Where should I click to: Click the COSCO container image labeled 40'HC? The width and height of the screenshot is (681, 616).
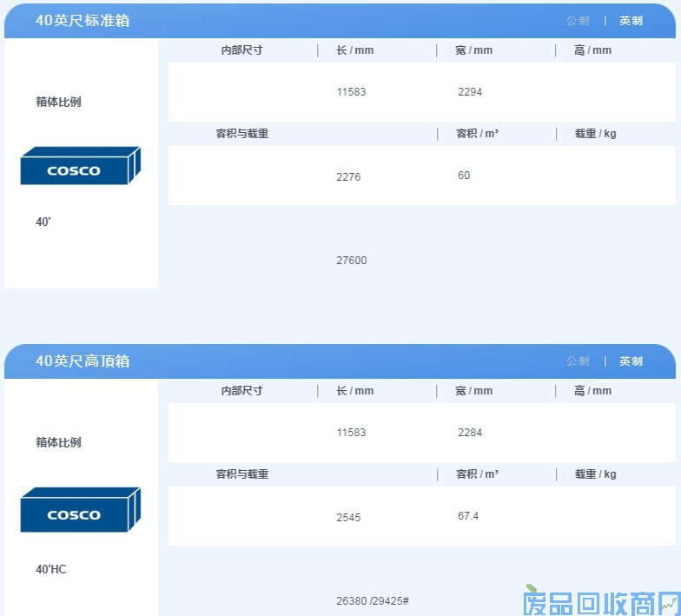click(80, 510)
